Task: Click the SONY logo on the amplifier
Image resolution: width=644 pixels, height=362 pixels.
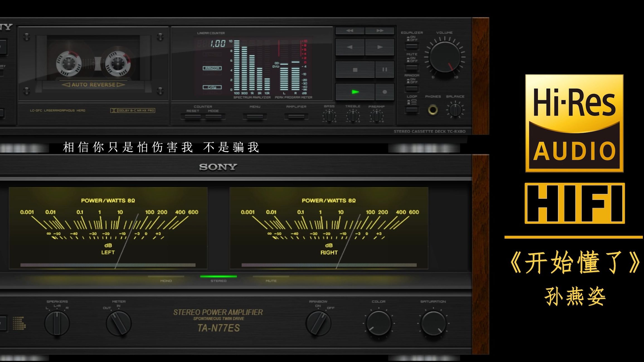Action: (x=218, y=167)
